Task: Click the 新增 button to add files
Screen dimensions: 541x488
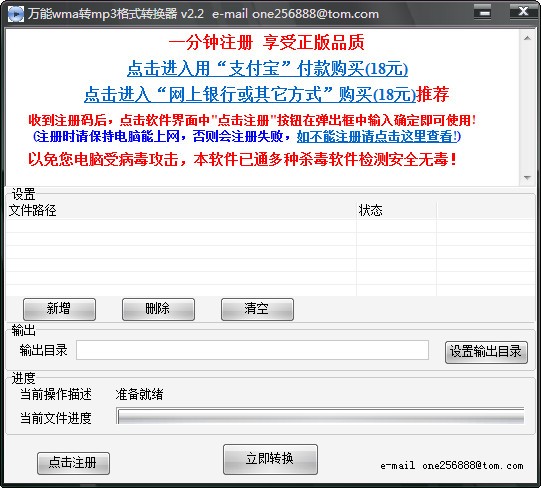Action: tap(59, 309)
